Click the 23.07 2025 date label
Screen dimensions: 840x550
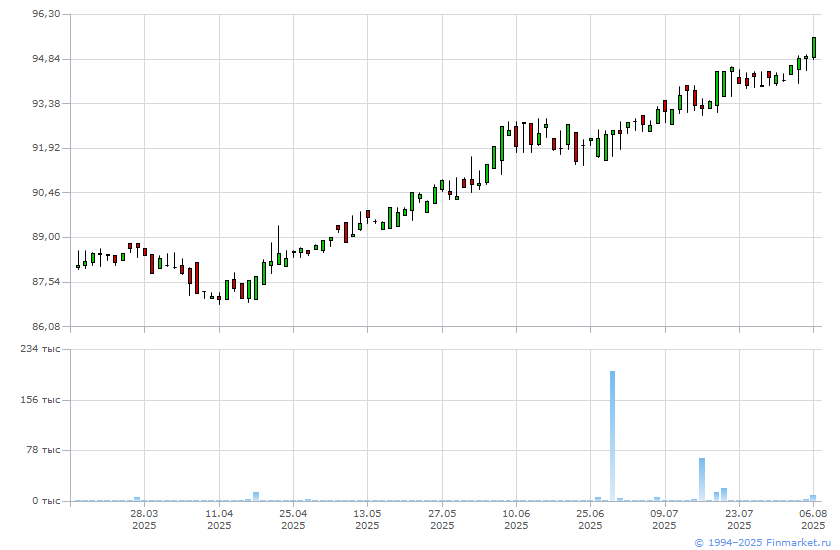(739, 519)
